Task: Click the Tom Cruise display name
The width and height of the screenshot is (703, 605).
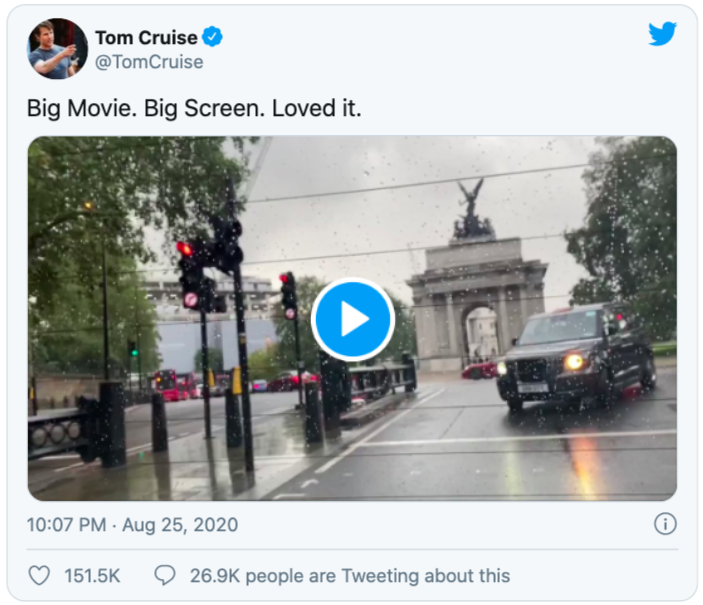Action: (146, 38)
